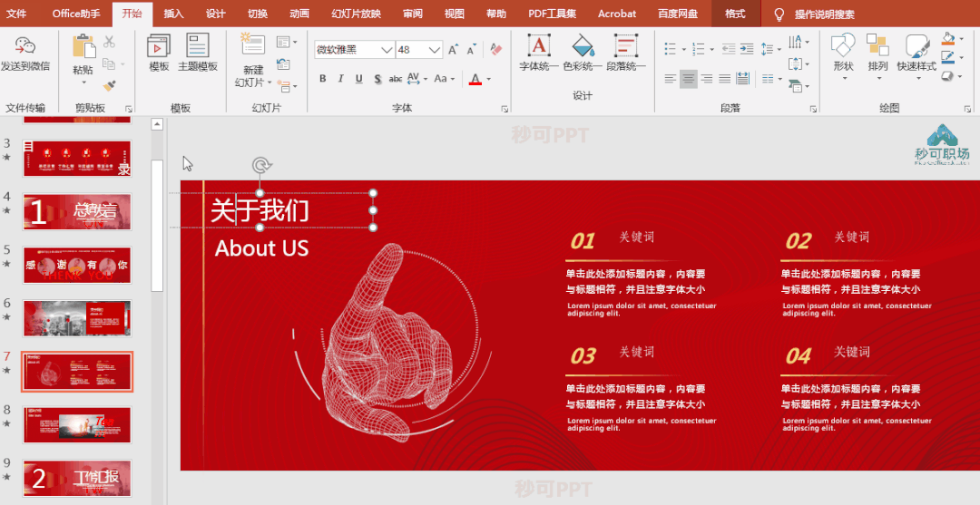Screen dimensions: 980x505
Task: Switch to the 插入 (Insert) tab
Action: pos(173,14)
